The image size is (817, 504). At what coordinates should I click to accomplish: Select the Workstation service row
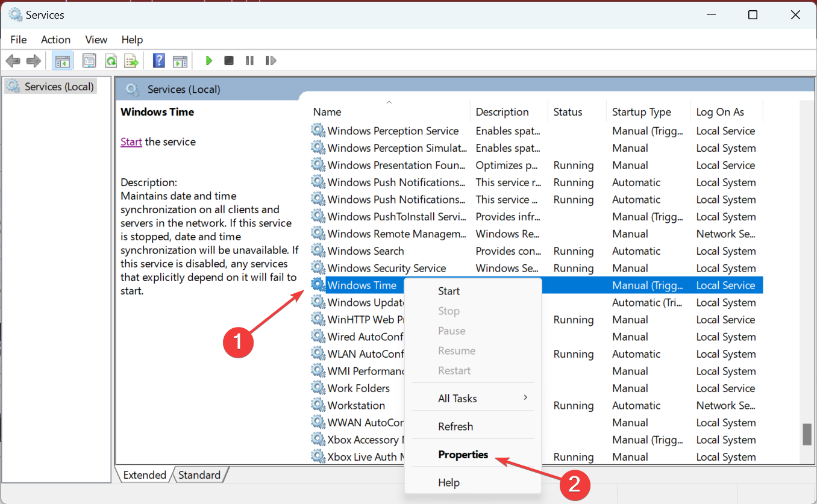pyautogui.click(x=536, y=405)
